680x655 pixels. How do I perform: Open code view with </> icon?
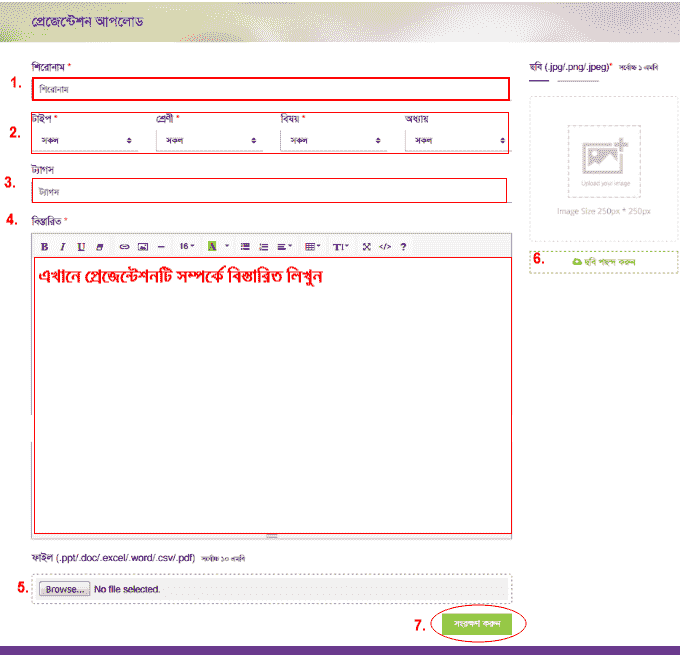click(x=384, y=246)
